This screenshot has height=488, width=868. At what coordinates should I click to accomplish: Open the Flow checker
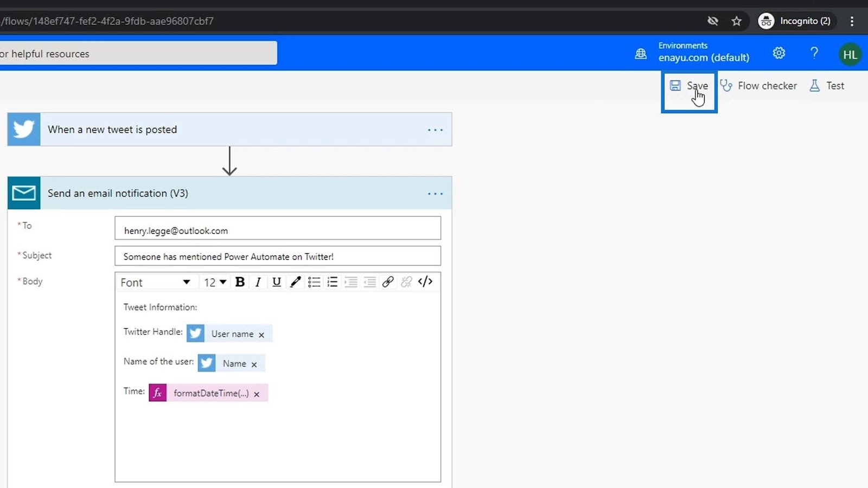tap(758, 86)
